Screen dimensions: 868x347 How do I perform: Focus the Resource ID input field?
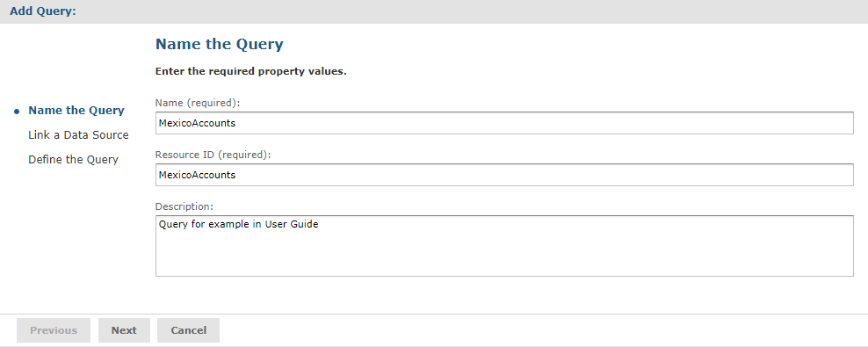[504, 175]
